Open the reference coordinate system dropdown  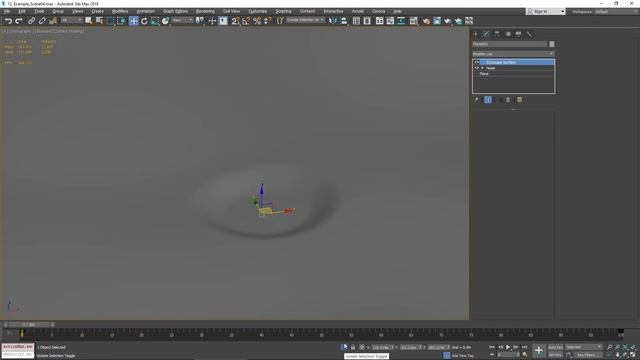point(182,20)
